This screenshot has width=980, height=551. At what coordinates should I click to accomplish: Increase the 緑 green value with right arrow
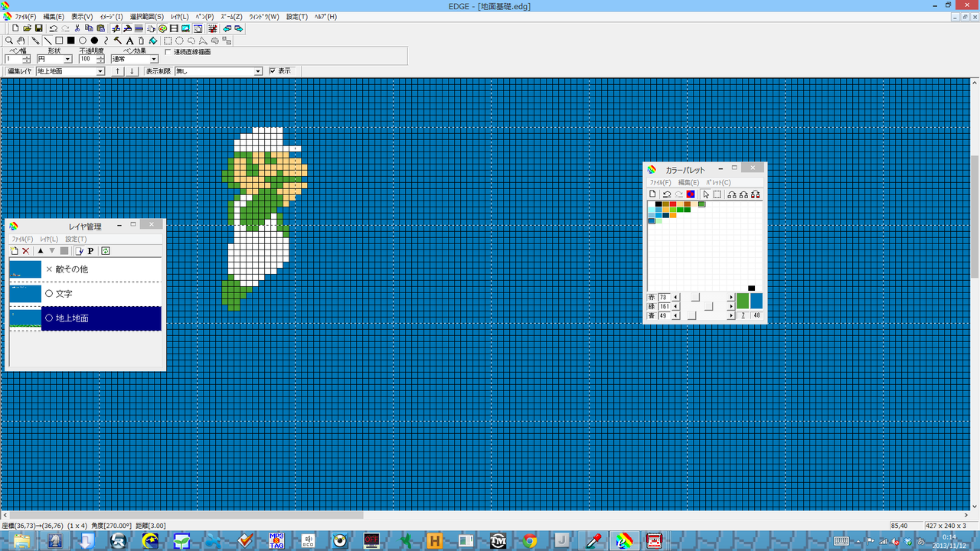point(730,306)
